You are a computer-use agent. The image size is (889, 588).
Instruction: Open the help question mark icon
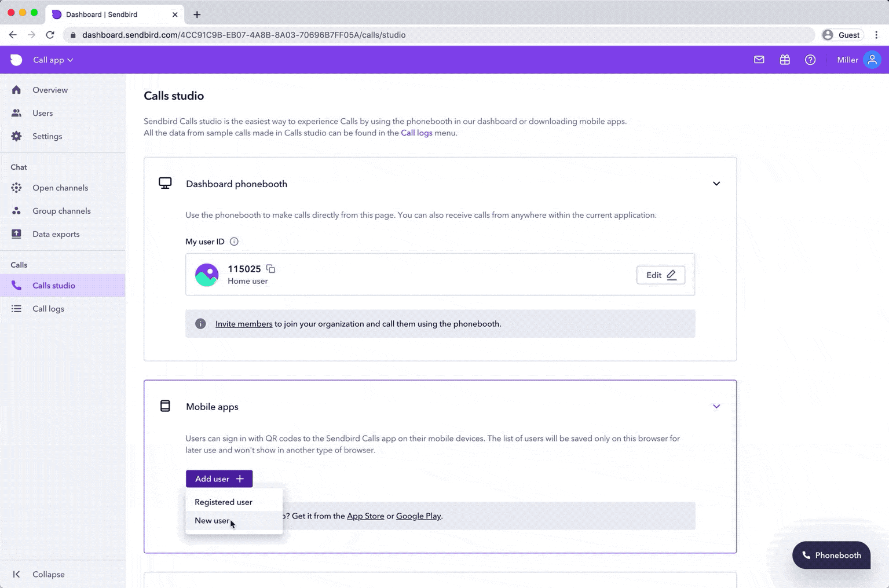(x=810, y=60)
